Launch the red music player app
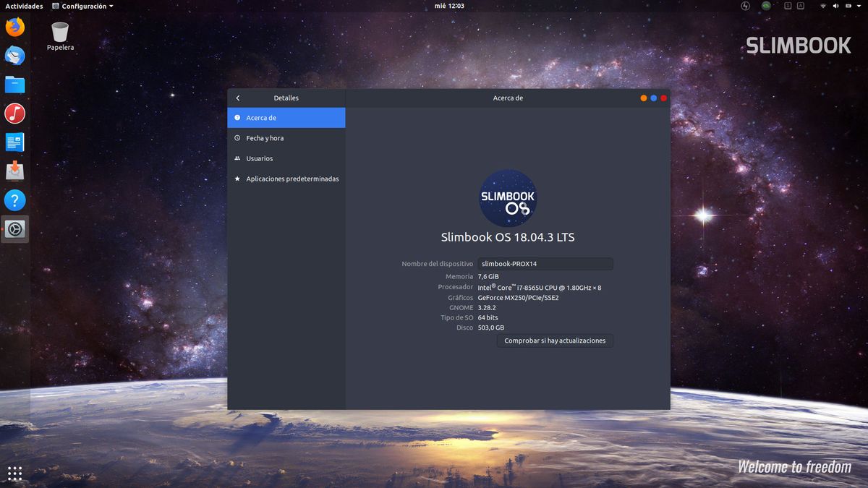This screenshot has width=868, height=488. pyautogui.click(x=15, y=114)
